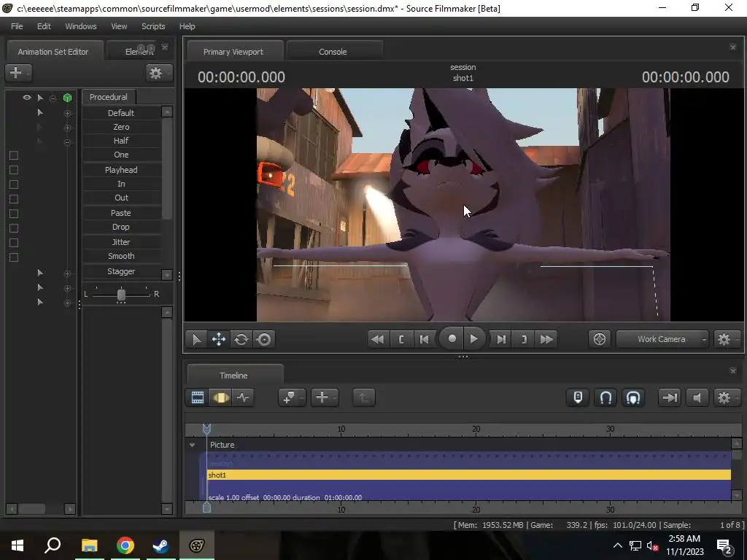747x560 pixels.
Task: Play the shot in the viewport
Action: [x=473, y=338]
